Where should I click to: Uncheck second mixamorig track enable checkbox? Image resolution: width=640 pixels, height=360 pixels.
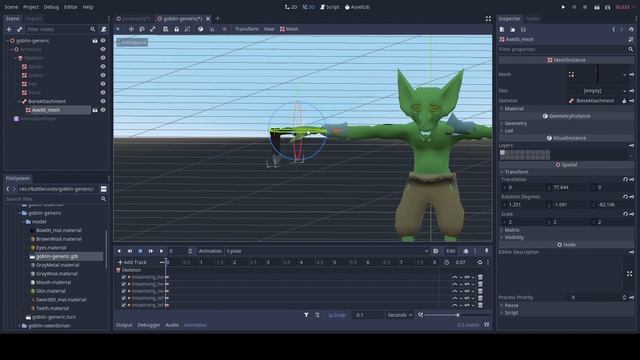[124, 284]
